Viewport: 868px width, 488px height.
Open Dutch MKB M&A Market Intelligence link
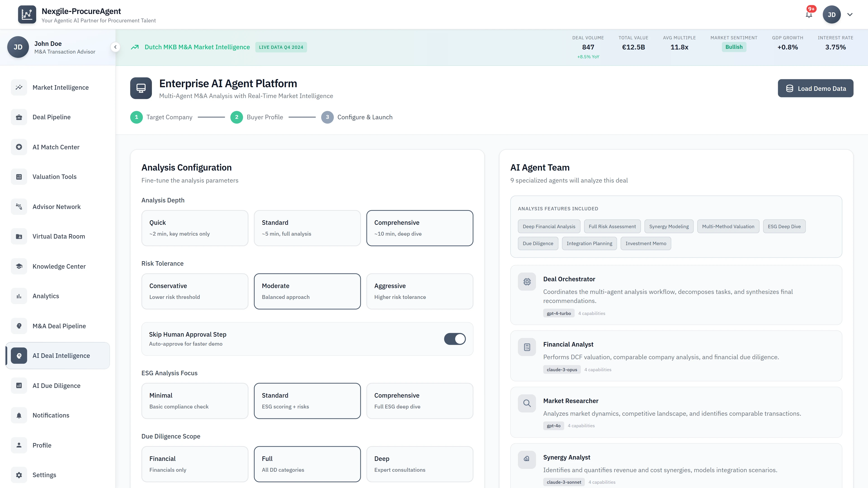(197, 47)
